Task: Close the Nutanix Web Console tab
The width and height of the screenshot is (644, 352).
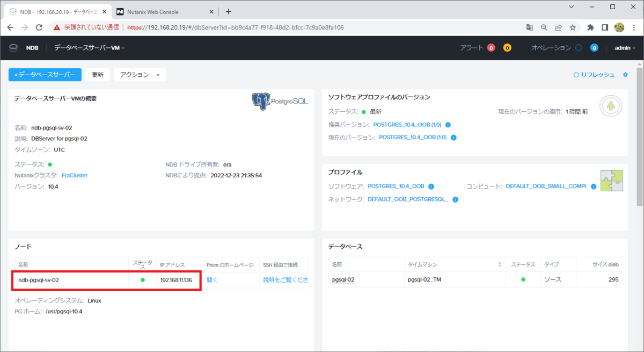Action: click(x=211, y=11)
